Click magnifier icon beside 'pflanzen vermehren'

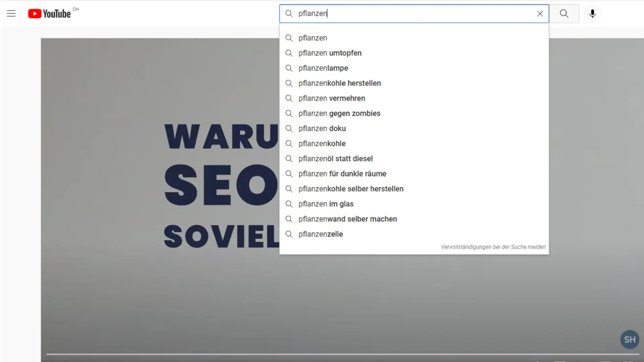tap(289, 98)
